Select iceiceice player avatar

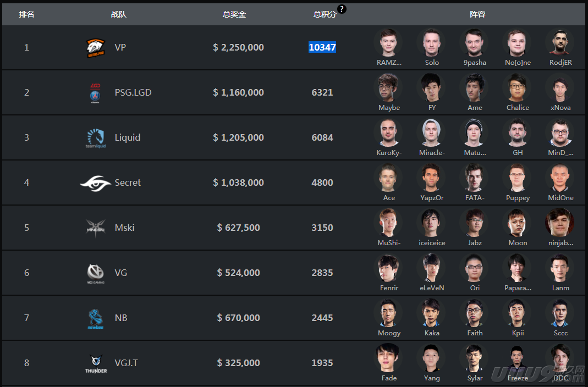click(431, 223)
